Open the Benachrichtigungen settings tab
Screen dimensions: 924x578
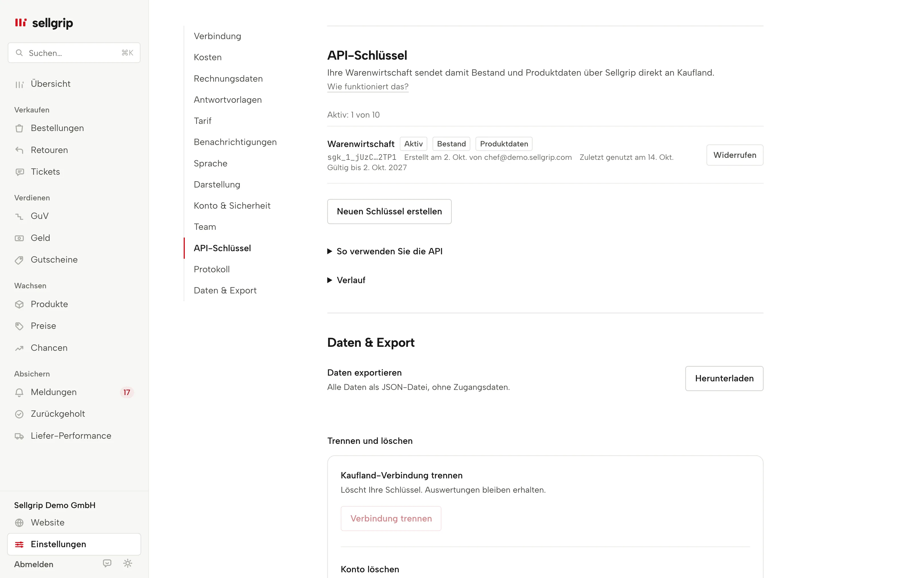235,142
